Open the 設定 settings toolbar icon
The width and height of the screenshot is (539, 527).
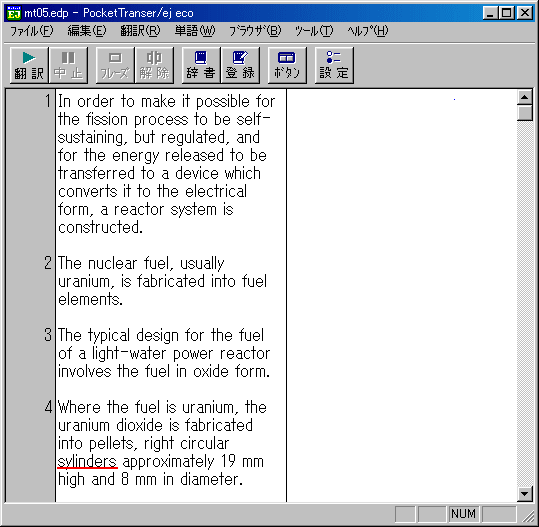334,65
